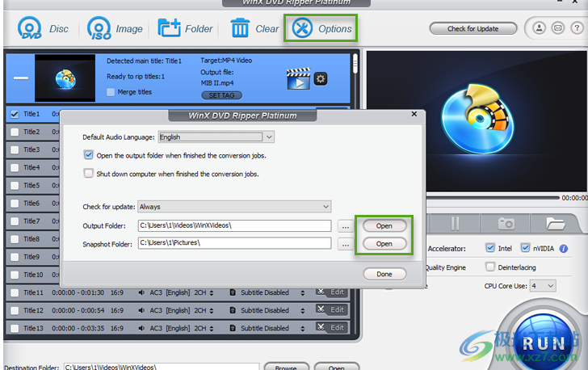
Task: Open the Check for update dropdown
Action: coord(234,206)
